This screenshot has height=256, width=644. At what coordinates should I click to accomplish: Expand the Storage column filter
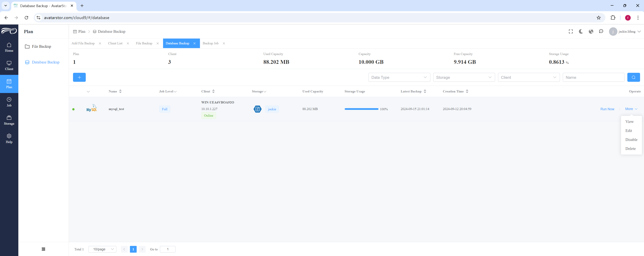click(265, 92)
